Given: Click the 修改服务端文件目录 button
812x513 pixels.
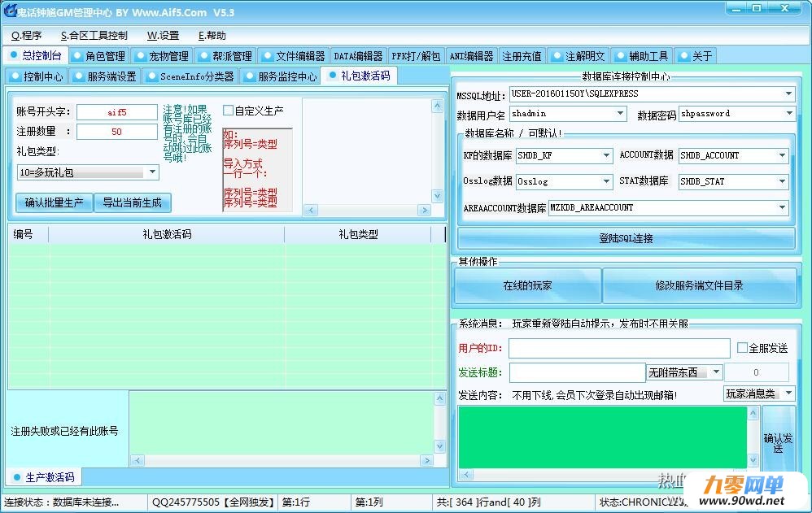Looking at the screenshot, I should tap(699, 285).
